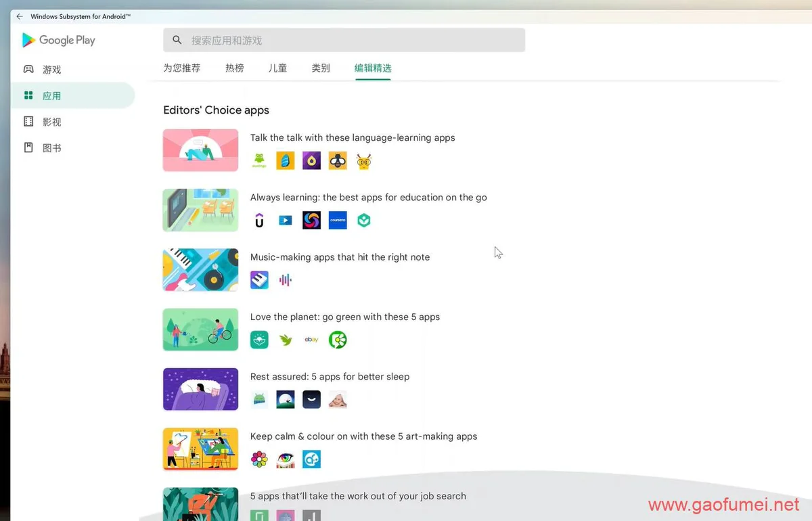The height and width of the screenshot is (521, 812).
Task: Open the pink sound-wave bars app icon
Action: click(x=286, y=280)
